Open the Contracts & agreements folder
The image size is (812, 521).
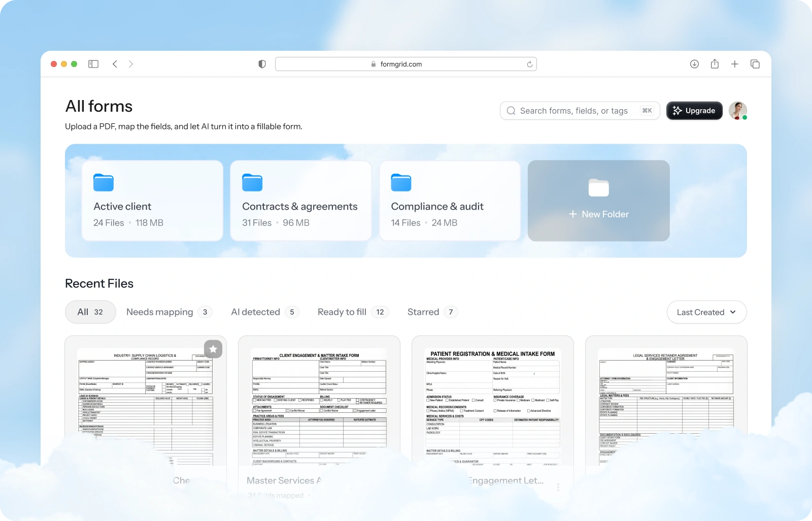(301, 201)
